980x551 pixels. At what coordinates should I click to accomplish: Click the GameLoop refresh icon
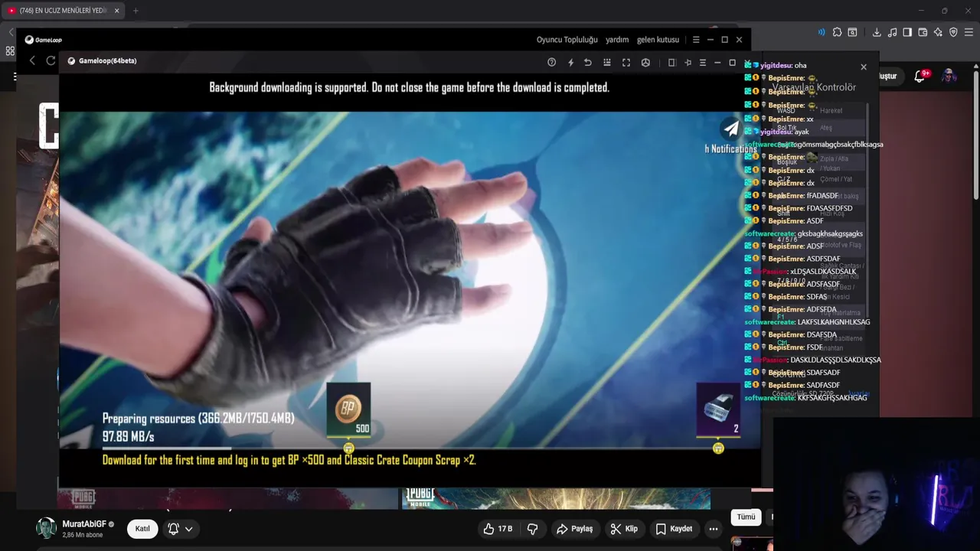pyautogui.click(x=51, y=60)
